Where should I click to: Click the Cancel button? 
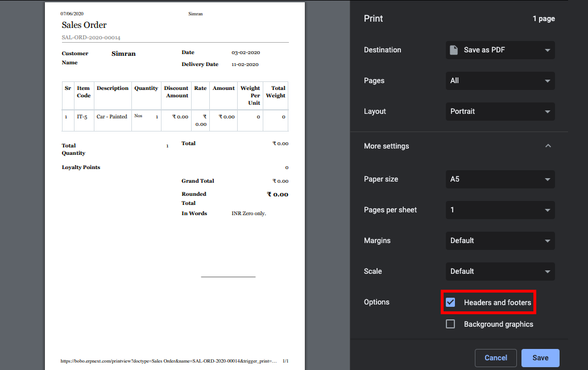point(495,357)
